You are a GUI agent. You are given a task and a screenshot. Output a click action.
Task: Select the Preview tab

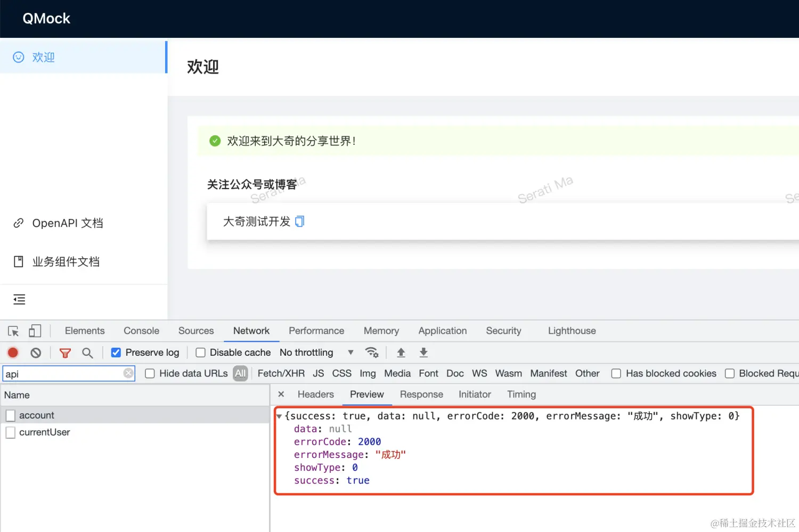(x=367, y=394)
